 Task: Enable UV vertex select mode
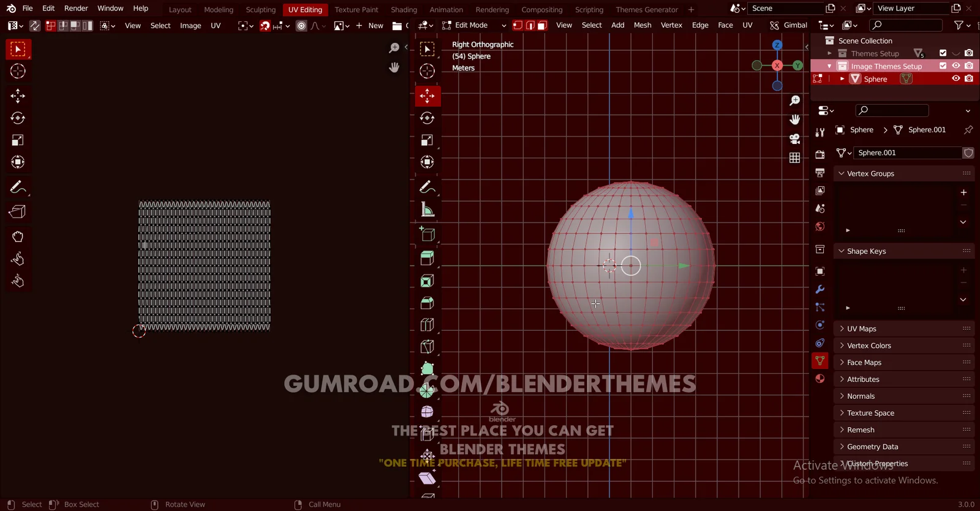[x=51, y=26]
